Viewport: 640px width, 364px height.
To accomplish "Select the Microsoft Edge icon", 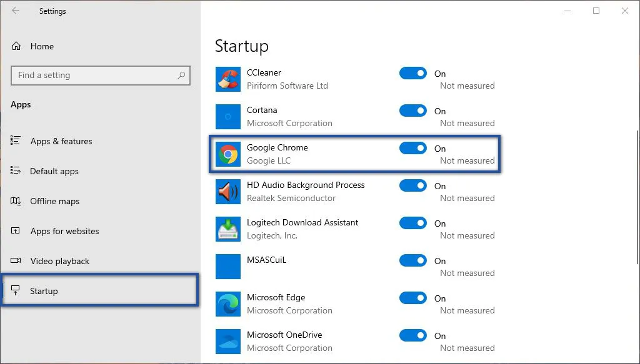I will click(x=227, y=303).
